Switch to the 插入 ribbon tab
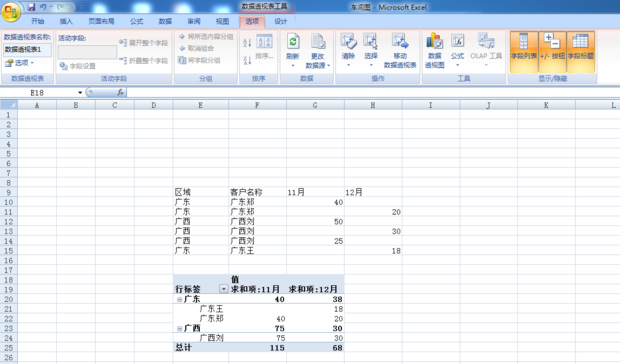The width and height of the screenshot is (620, 364). (66, 21)
